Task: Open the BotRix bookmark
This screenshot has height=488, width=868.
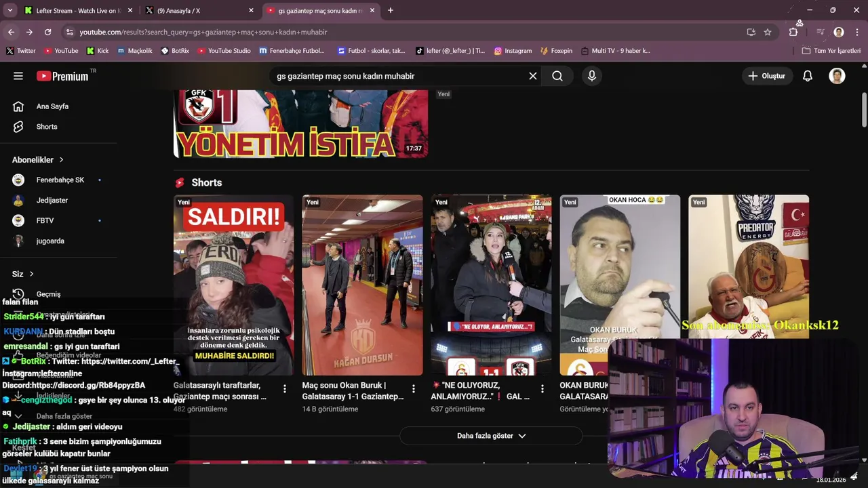Action: pyautogui.click(x=175, y=51)
